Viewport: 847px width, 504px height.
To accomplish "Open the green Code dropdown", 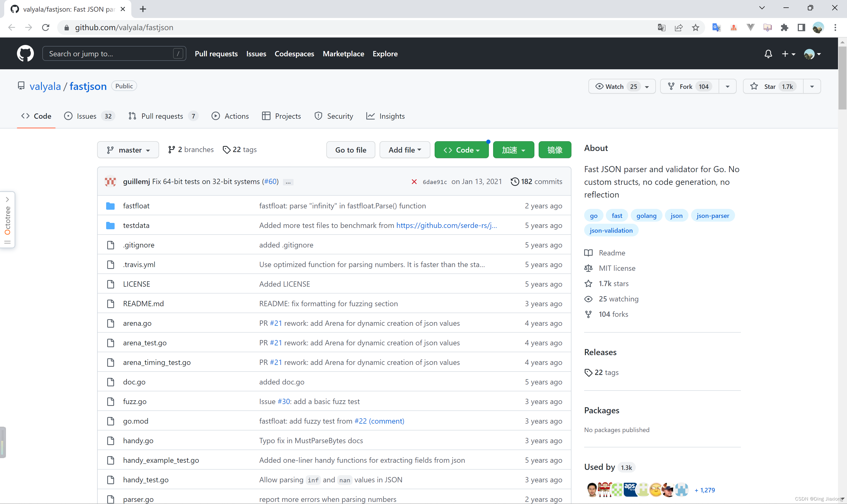I will point(461,150).
